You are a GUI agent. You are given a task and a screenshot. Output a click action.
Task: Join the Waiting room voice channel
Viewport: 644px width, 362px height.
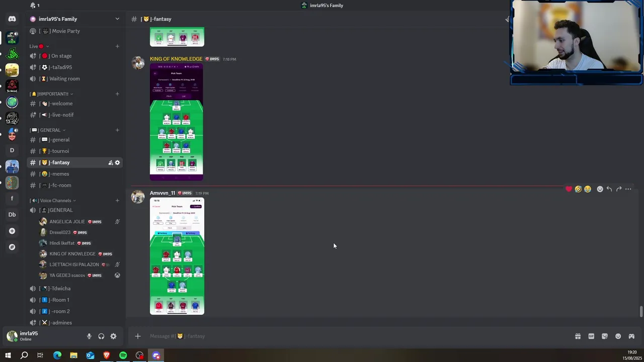[75, 79]
